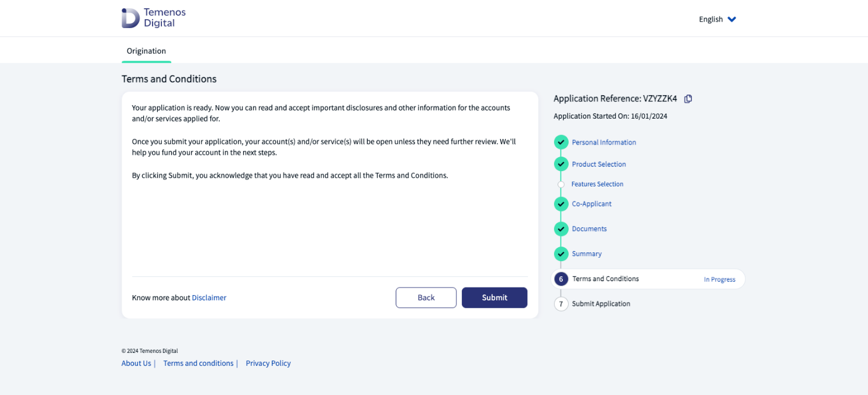This screenshot has width=868, height=395.
Task: Copy the application reference number
Action: [x=688, y=99]
